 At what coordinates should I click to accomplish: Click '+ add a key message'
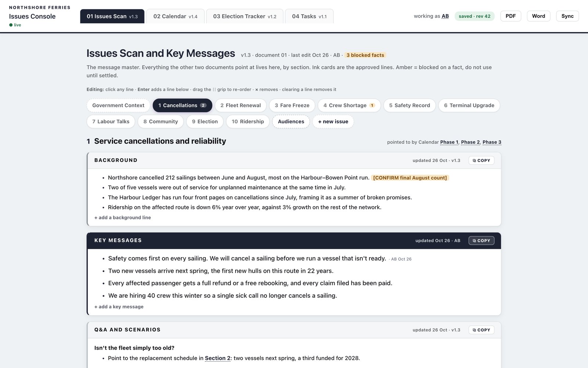coord(119,307)
